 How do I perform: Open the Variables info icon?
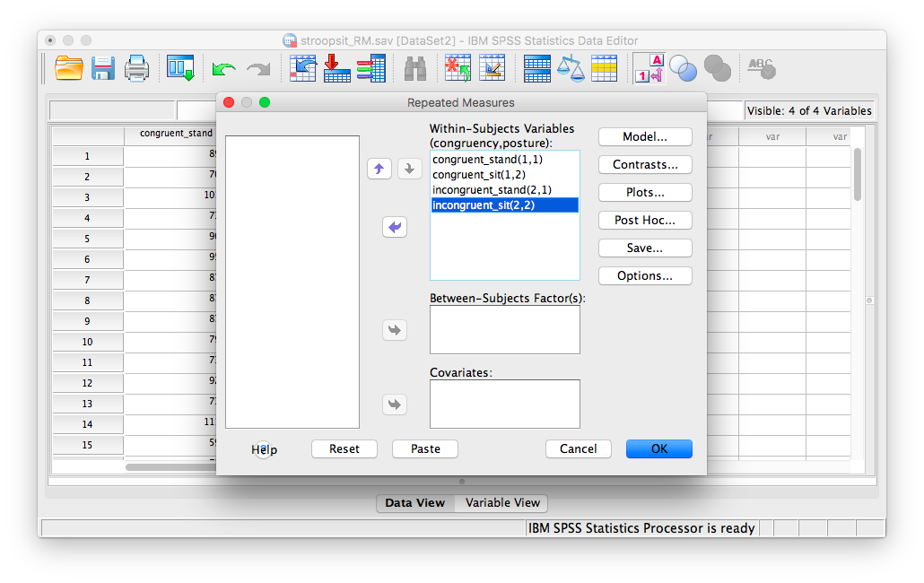coord(371,68)
